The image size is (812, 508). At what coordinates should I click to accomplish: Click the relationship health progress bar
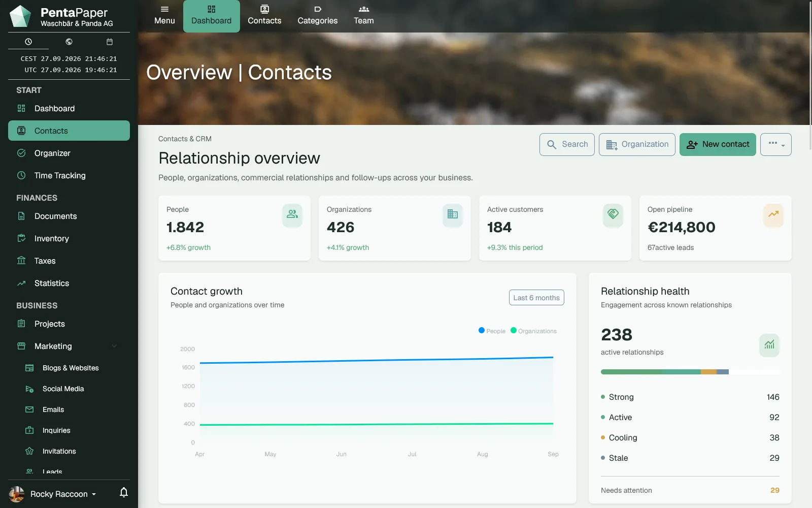pyautogui.click(x=690, y=372)
